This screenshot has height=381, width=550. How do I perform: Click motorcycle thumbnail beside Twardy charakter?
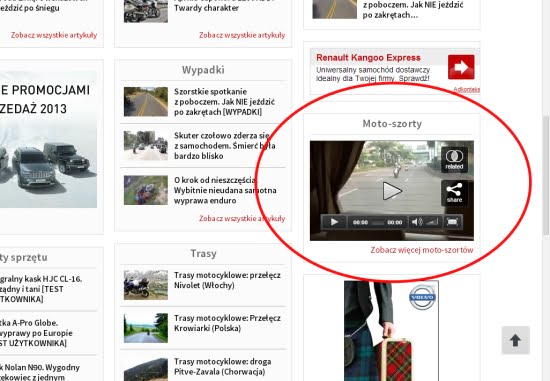click(146, 11)
